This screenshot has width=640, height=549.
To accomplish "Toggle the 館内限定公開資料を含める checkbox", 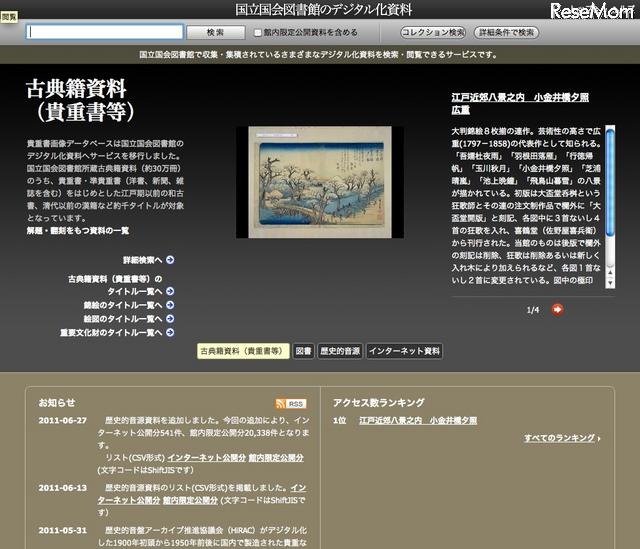I will pyautogui.click(x=257, y=32).
